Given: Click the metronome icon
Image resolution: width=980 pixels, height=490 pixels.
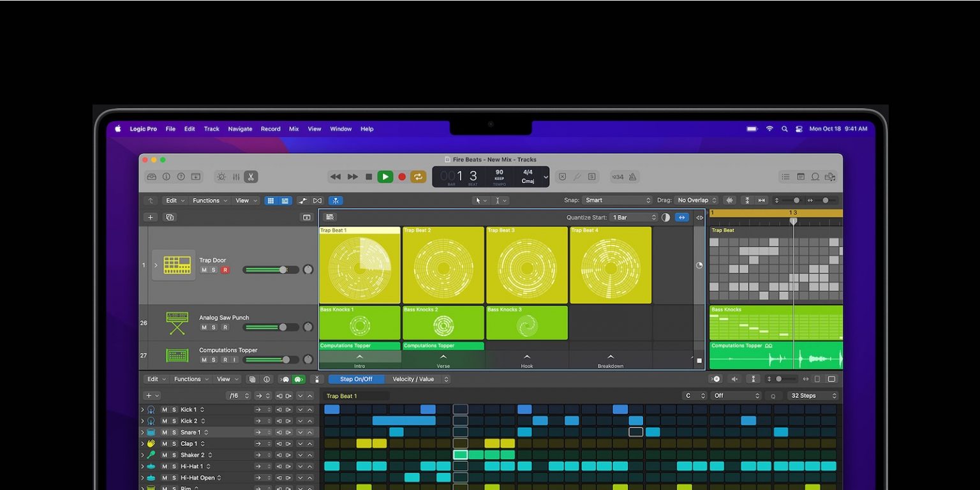Looking at the screenshot, I should click(632, 177).
